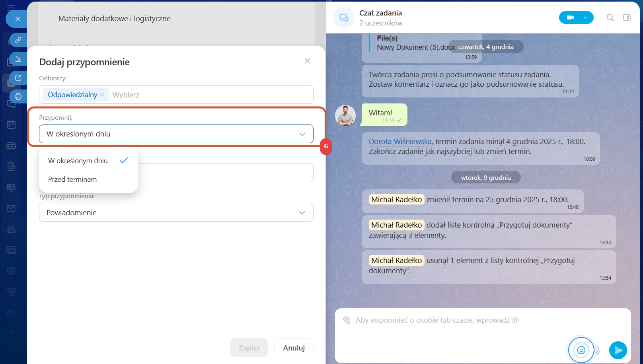Search in the task chat
The height and width of the screenshot is (364, 643).
tap(610, 18)
